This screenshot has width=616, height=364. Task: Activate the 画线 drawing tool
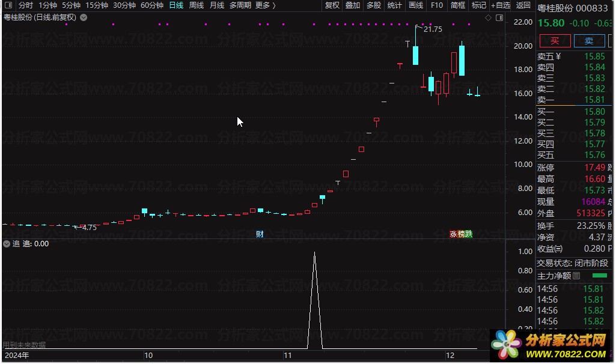click(416, 5)
